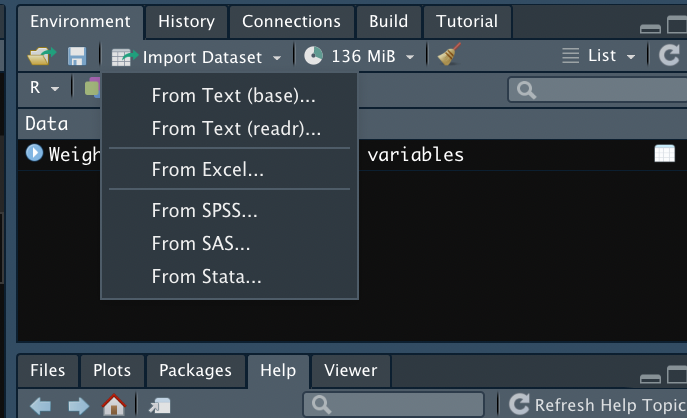The width and height of the screenshot is (687, 418).
Task: Open the List view dropdown
Action: coord(600,56)
